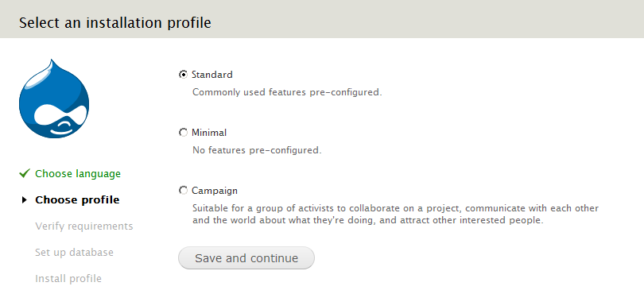Click the Campaign label text

(x=215, y=191)
